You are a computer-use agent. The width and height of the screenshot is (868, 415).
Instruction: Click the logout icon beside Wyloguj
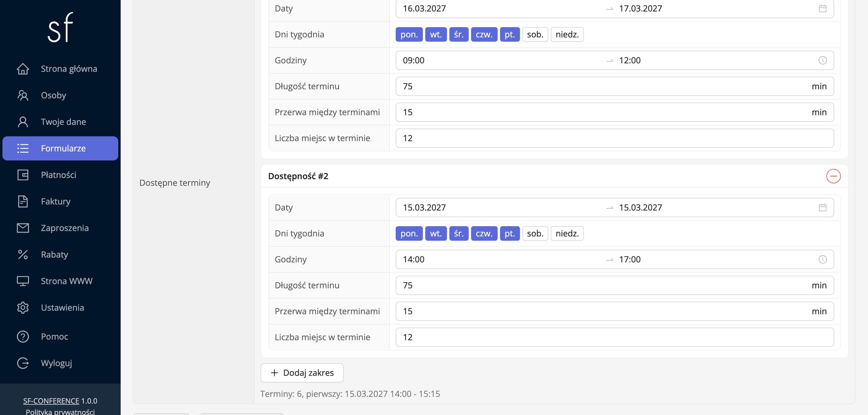[x=23, y=363]
